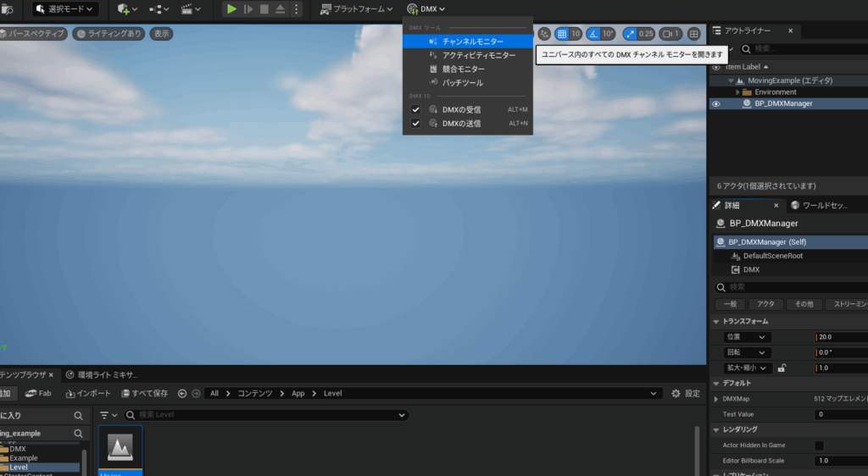The width and height of the screenshot is (868, 476).
Task: Filter details by その他 category
Action: (x=804, y=304)
